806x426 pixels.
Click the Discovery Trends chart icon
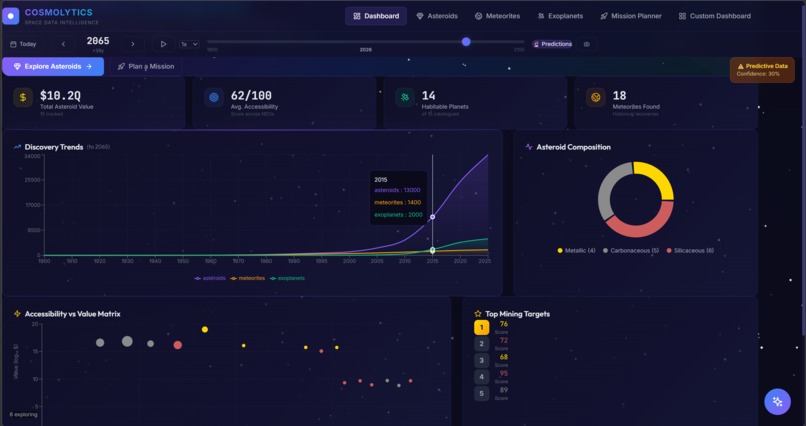point(17,147)
